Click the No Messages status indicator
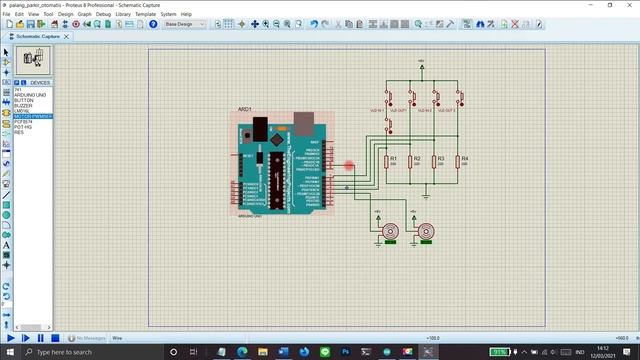Viewport: 640px width, 360px height. (87, 338)
